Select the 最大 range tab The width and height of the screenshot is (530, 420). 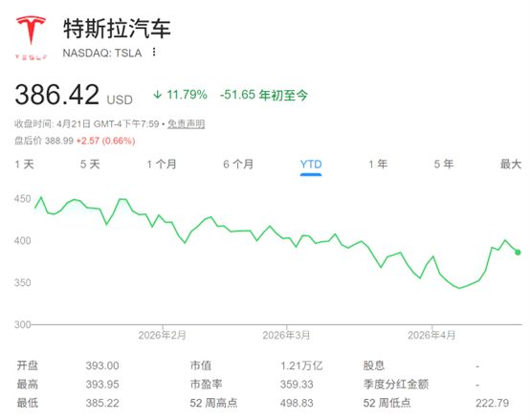pos(511,165)
